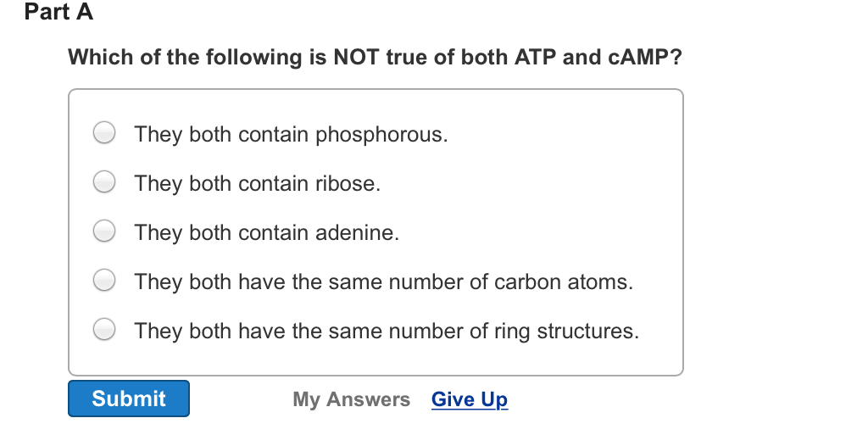The width and height of the screenshot is (868, 446).
Task: Click the Submit button
Action: click(129, 399)
